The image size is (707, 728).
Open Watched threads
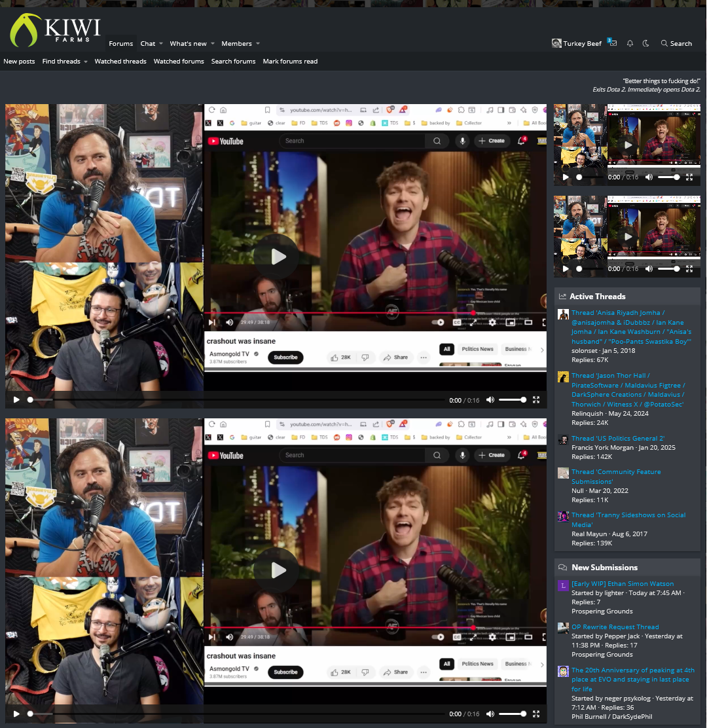point(120,62)
